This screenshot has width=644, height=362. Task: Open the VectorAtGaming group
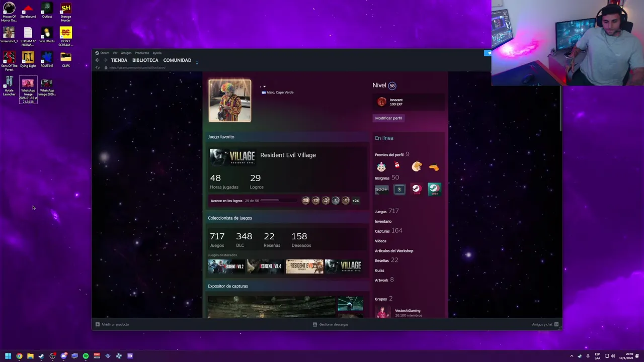pyautogui.click(x=408, y=311)
